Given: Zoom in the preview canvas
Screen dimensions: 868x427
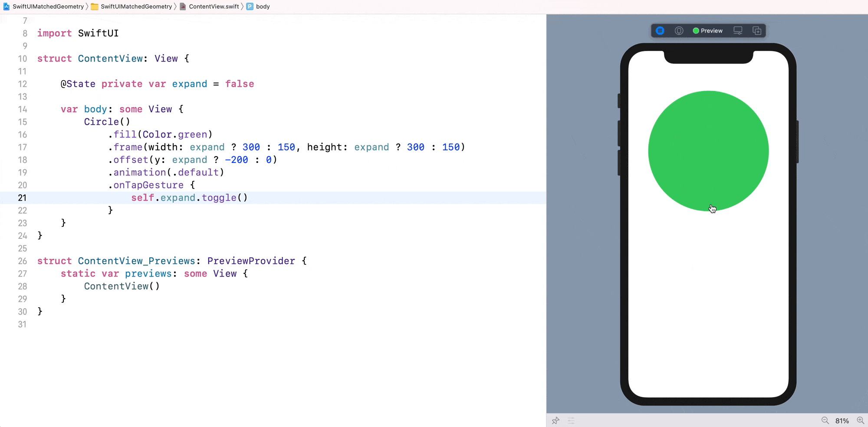Looking at the screenshot, I should coord(860,420).
